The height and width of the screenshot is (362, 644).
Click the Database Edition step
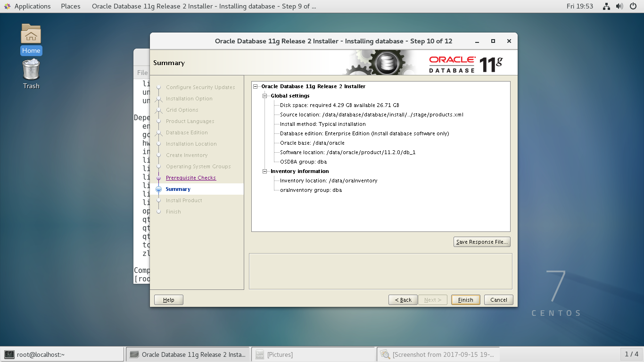point(187,132)
